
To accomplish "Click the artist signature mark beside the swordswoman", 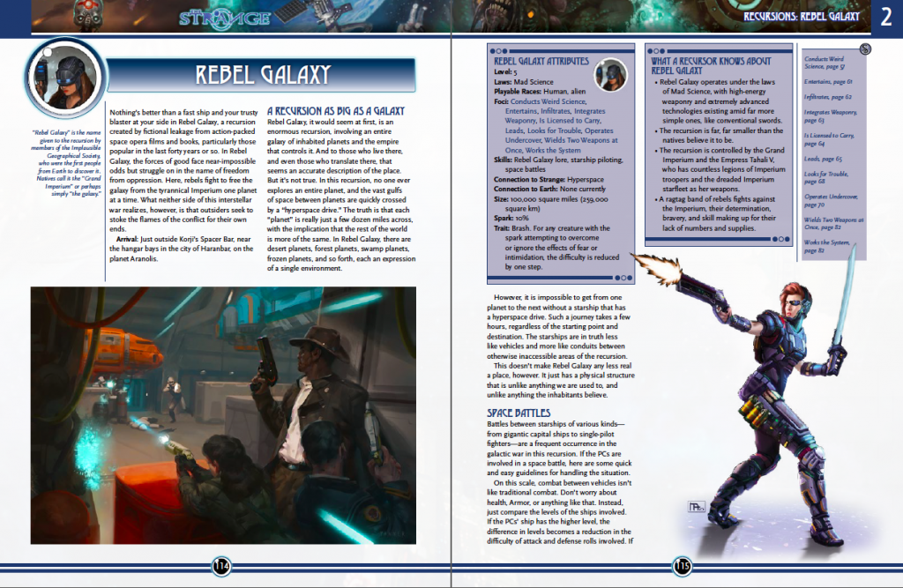I will [697, 508].
